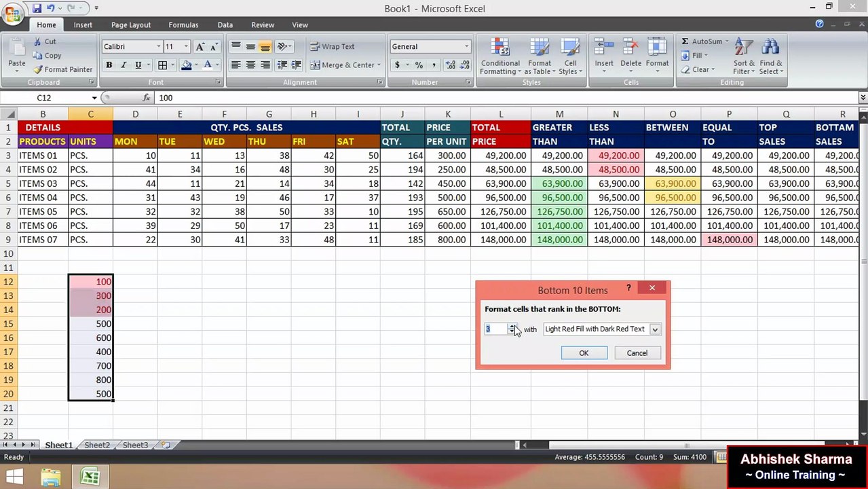The width and height of the screenshot is (868, 489).
Task: Toggle Bold formatting
Action: tap(109, 65)
